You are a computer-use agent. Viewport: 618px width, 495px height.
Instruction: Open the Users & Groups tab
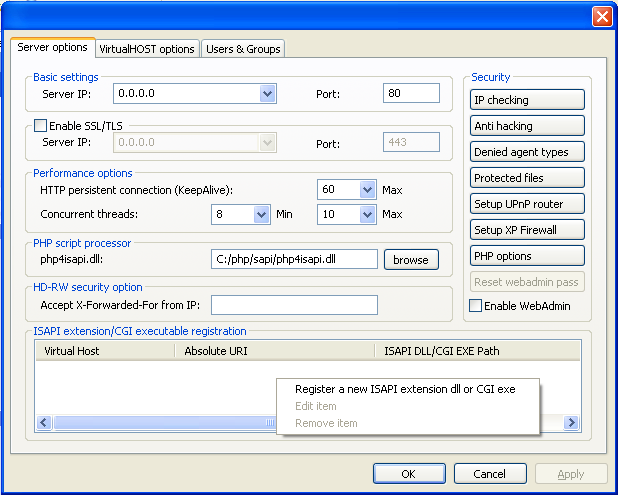pos(243,49)
